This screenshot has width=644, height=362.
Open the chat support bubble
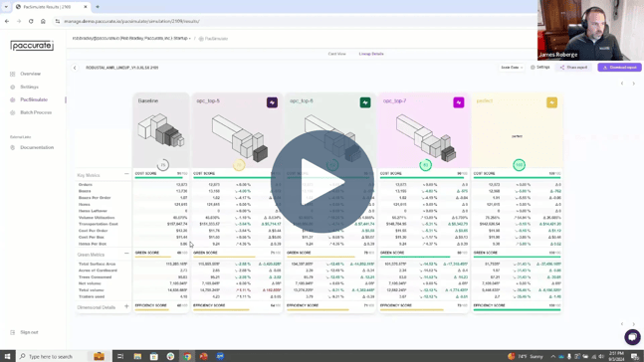(632, 337)
